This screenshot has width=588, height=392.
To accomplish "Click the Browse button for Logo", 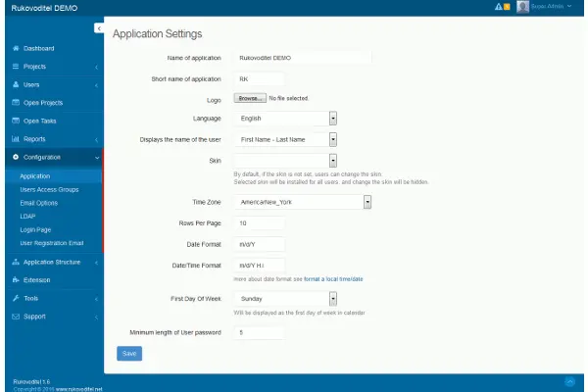I will (249, 98).
